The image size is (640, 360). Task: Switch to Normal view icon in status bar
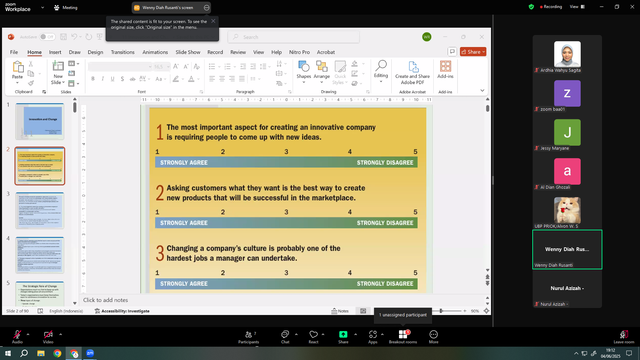363,311
